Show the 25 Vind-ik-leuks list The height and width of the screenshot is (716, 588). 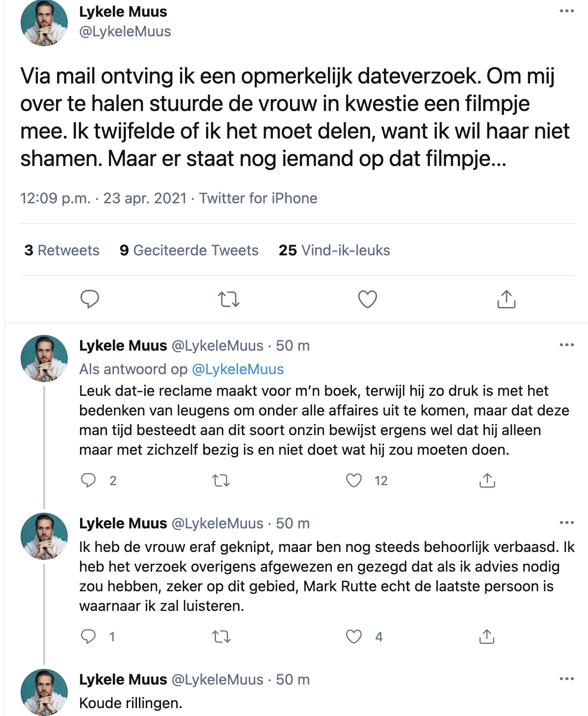(334, 250)
